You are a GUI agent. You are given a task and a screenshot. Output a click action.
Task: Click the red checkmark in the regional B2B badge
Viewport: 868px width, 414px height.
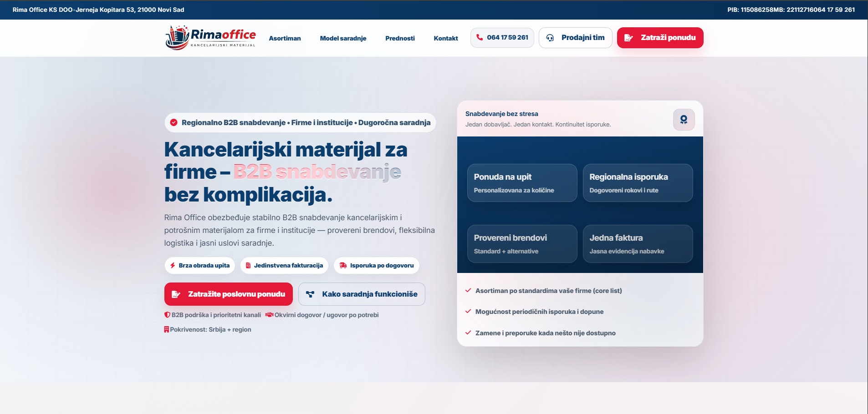coord(174,122)
